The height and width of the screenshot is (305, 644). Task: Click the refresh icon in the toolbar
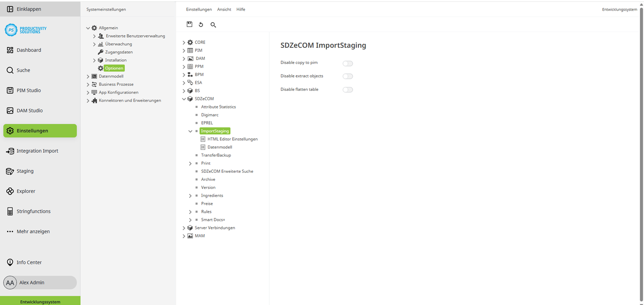pos(201,24)
